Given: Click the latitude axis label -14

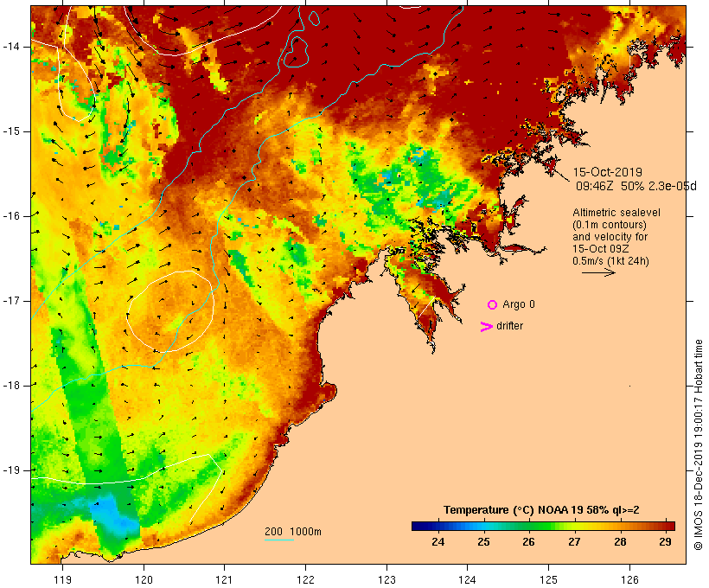Looking at the screenshot, I should [x=11, y=47].
